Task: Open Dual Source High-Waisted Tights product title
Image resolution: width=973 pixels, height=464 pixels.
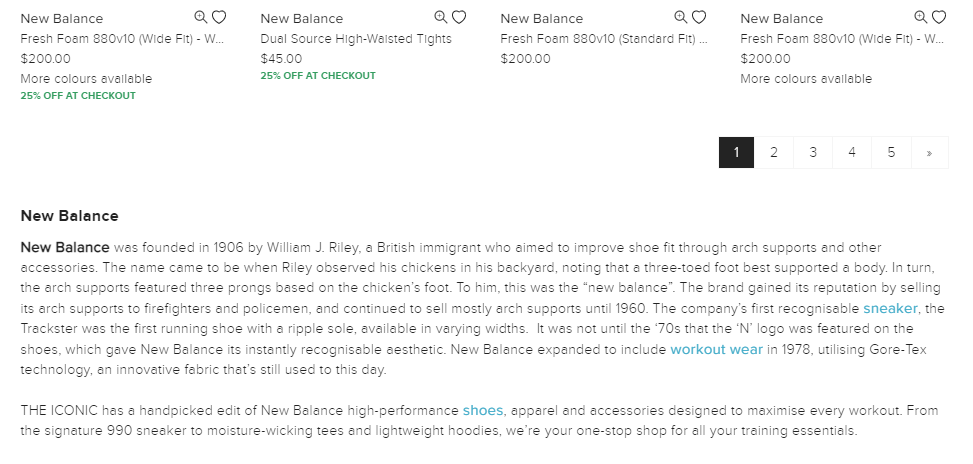Action: 356,38
